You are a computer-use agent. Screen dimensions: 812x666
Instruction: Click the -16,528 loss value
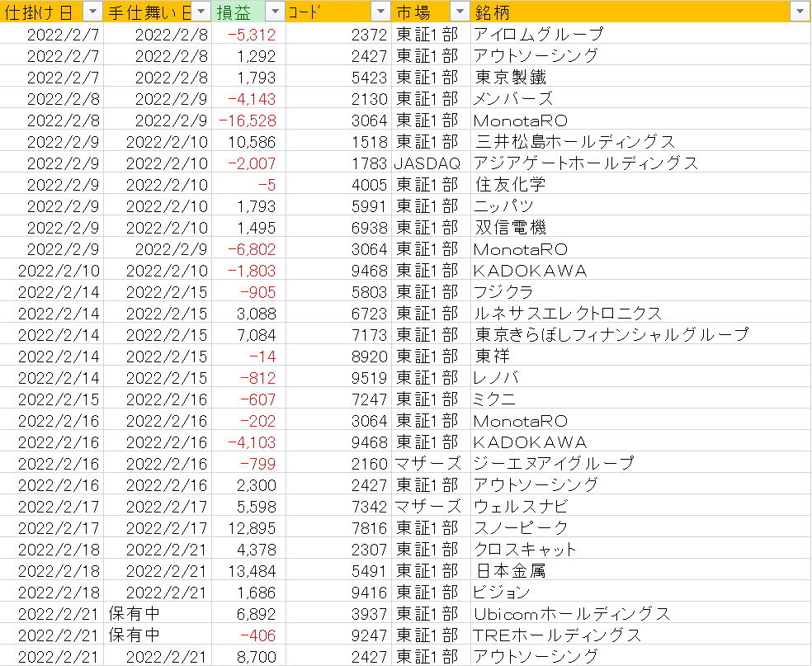(x=248, y=120)
